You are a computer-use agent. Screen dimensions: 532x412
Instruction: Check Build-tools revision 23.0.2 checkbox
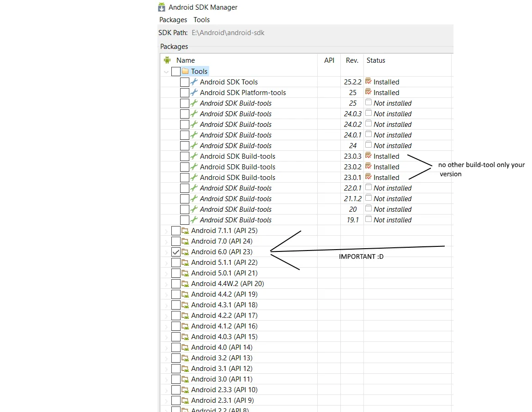click(x=185, y=167)
